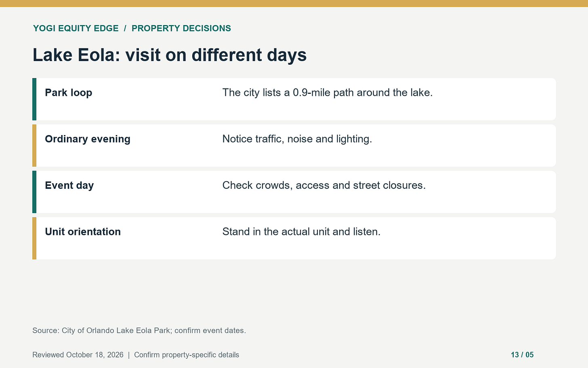Click the Confirm property-specific details footer text
Screen dimensions: 588x368
point(187,355)
